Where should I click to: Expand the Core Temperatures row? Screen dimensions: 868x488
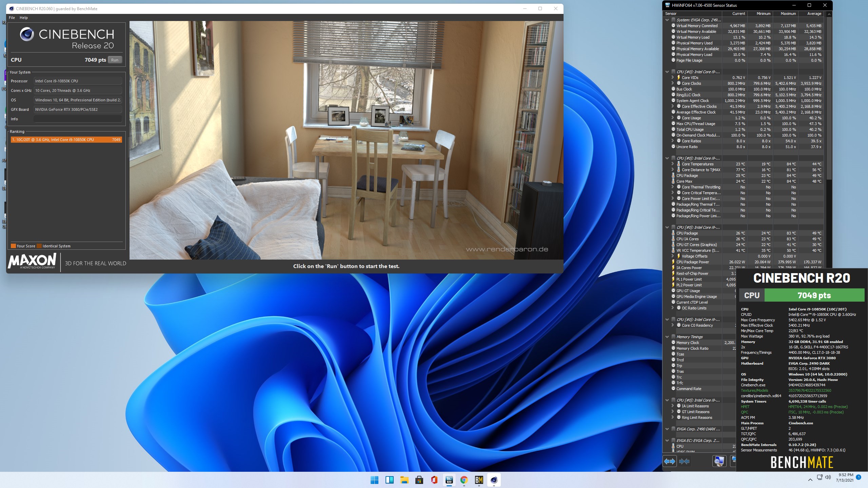(x=673, y=164)
